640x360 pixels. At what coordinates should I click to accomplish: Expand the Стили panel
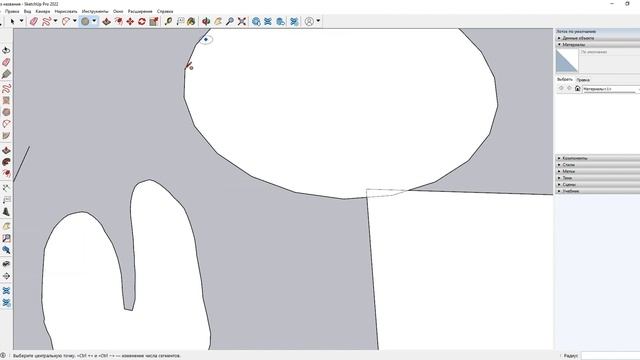point(598,164)
